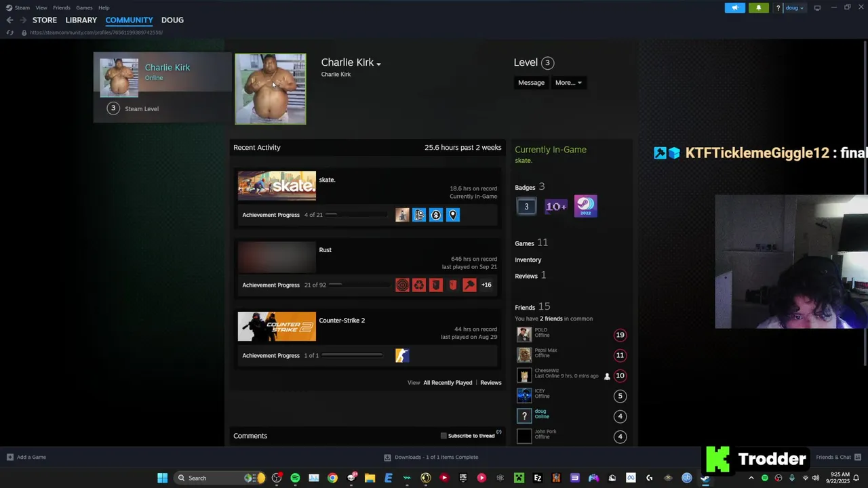
Task: Click the profile URL address bar
Action: point(96,33)
